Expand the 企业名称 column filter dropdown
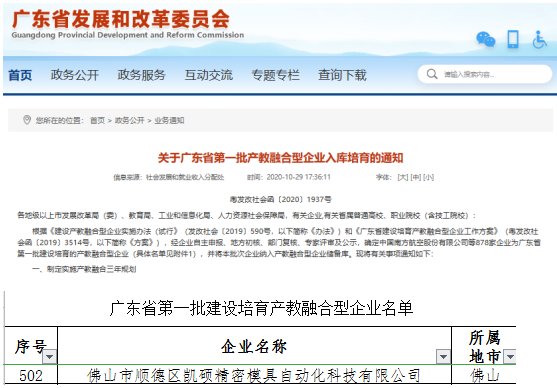Image resolution: width=557 pixels, height=388 pixels. pyautogui.click(x=443, y=356)
